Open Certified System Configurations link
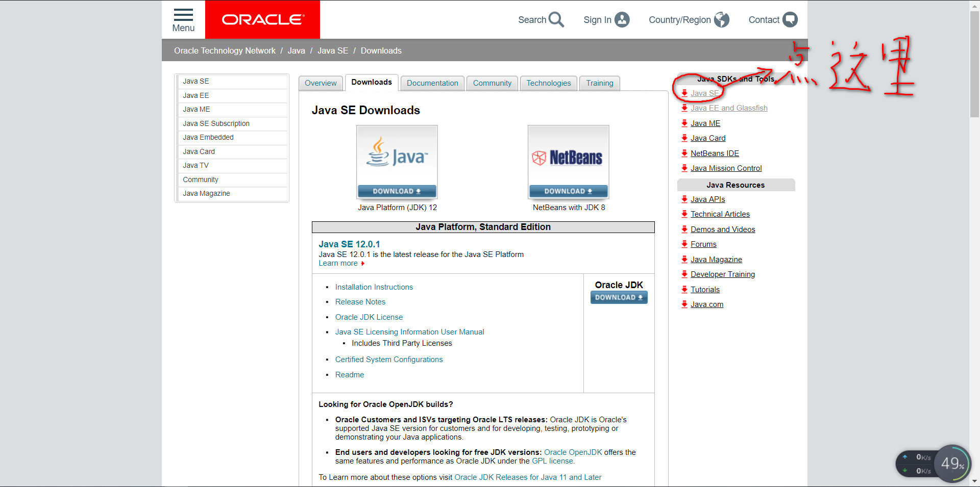This screenshot has height=487, width=980. coord(389,360)
